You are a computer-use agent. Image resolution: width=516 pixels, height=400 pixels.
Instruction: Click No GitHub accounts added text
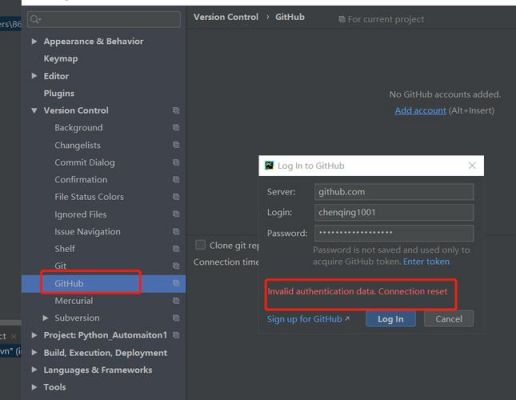[445, 95]
